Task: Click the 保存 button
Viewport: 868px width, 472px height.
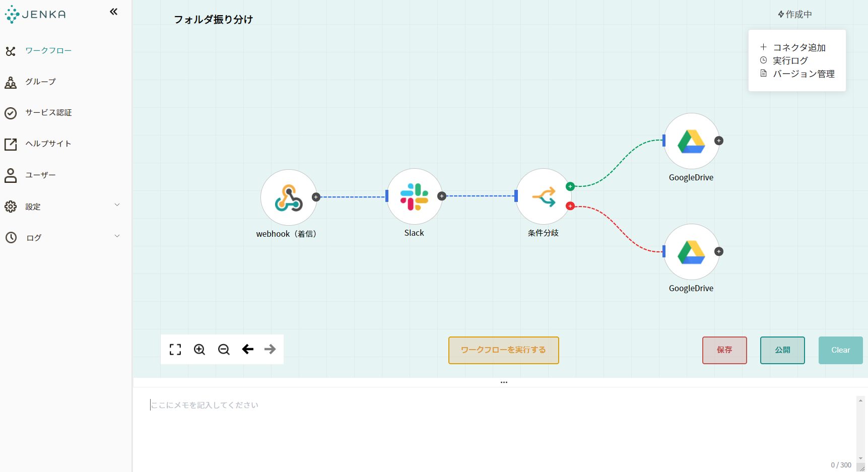Action: pos(724,350)
